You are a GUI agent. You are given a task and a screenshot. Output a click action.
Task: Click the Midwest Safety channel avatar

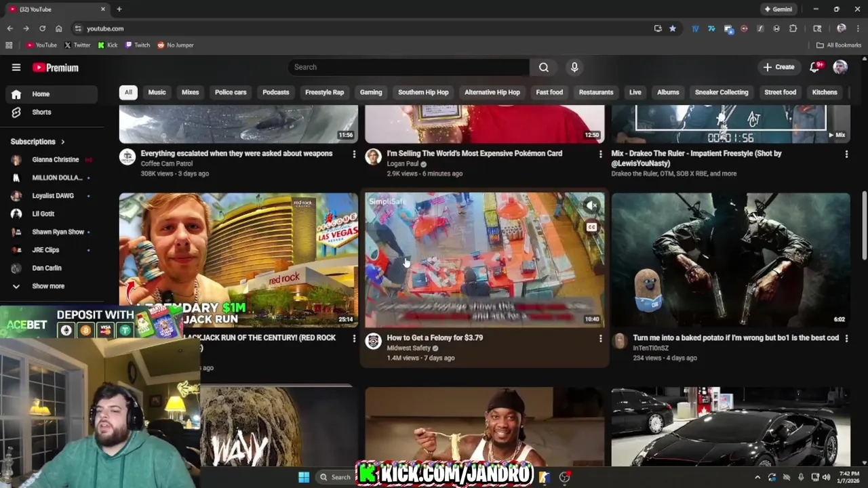[x=373, y=341]
